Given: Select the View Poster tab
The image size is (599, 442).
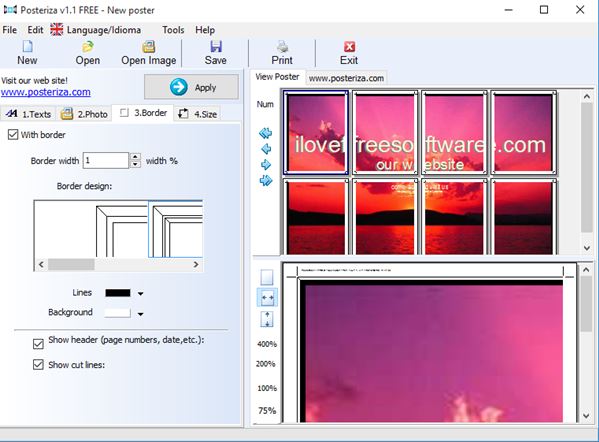Looking at the screenshot, I should click(277, 77).
